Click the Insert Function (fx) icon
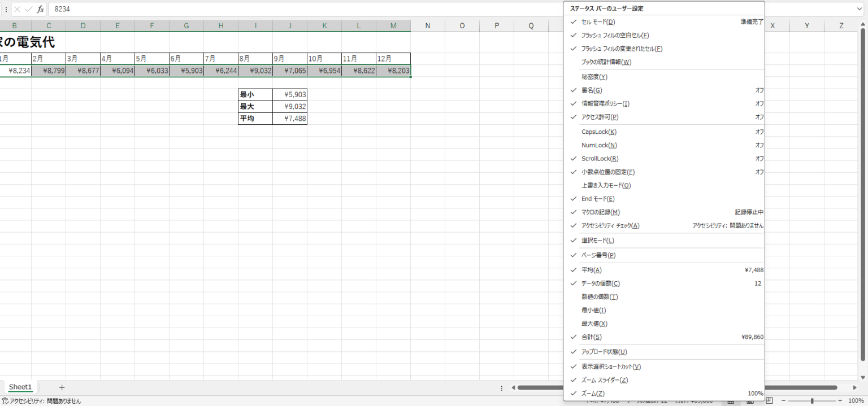The width and height of the screenshot is (868, 406). point(40,9)
